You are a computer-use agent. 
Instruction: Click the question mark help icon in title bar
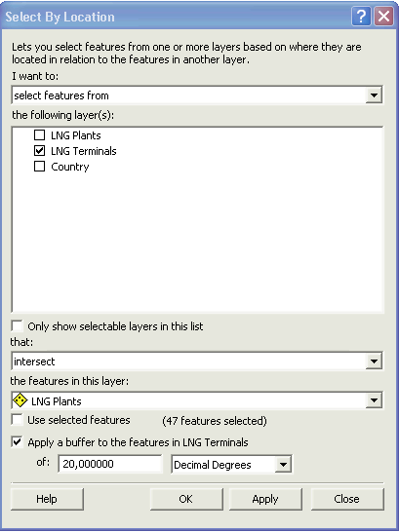tap(361, 16)
